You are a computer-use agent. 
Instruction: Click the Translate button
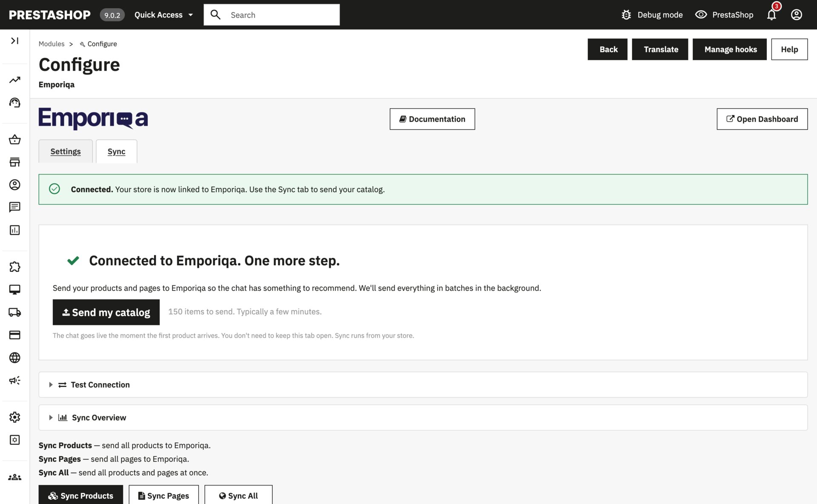tap(660, 49)
